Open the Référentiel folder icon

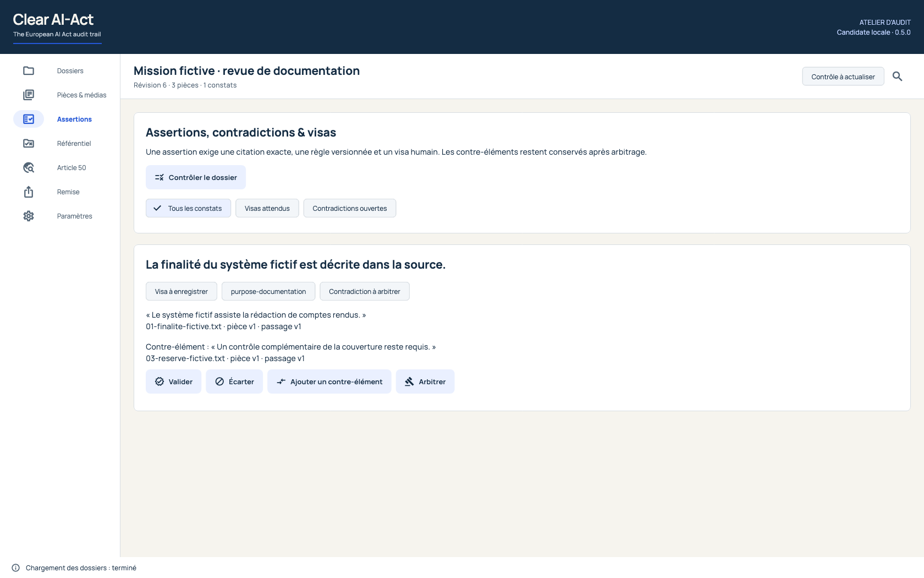pyautogui.click(x=29, y=143)
